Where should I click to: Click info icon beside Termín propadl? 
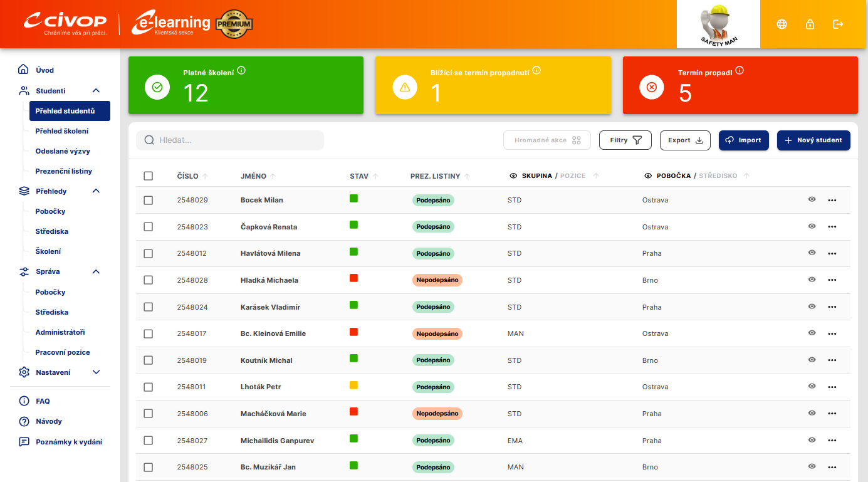click(740, 71)
